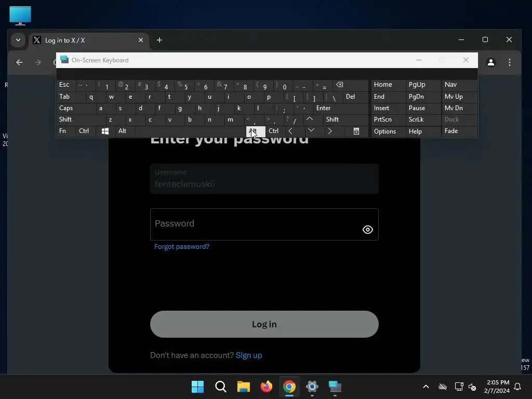Open Chrome tab search dropdown
The width and height of the screenshot is (532, 399).
[x=18, y=41]
